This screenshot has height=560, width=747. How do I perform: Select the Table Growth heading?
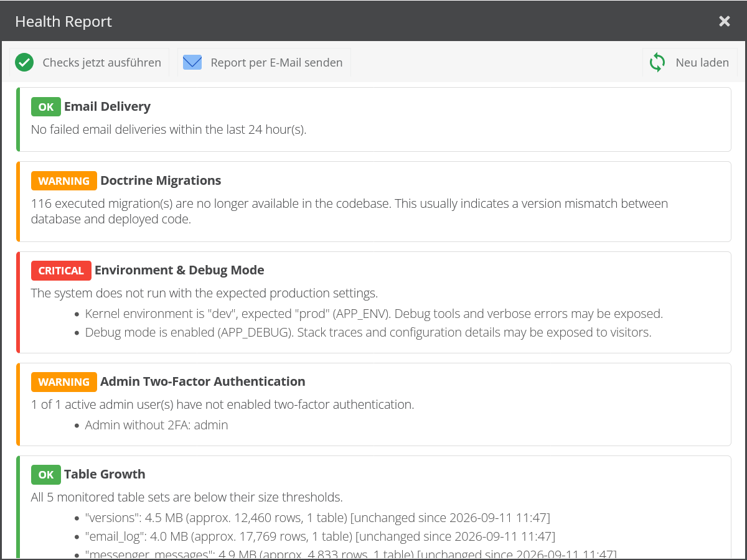click(x=105, y=474)
